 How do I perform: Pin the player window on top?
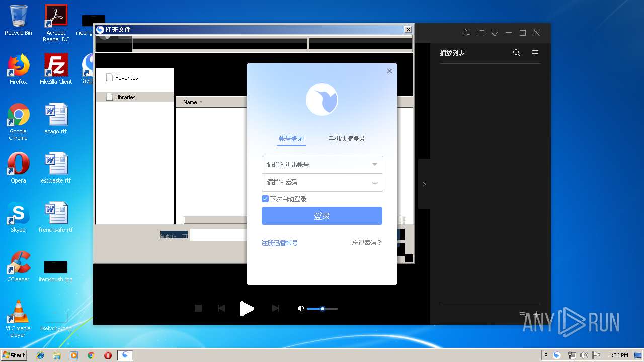click(x=466, y=33)
